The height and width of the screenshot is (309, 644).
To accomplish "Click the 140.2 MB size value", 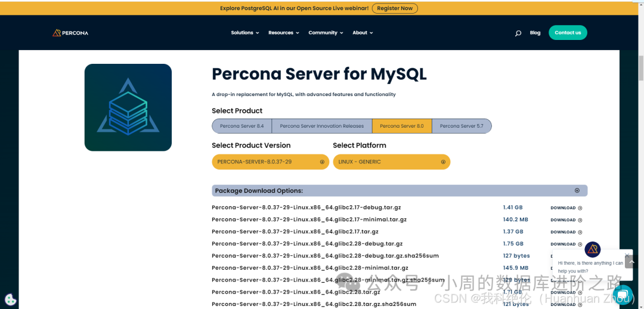I will [x=515, y=220].
